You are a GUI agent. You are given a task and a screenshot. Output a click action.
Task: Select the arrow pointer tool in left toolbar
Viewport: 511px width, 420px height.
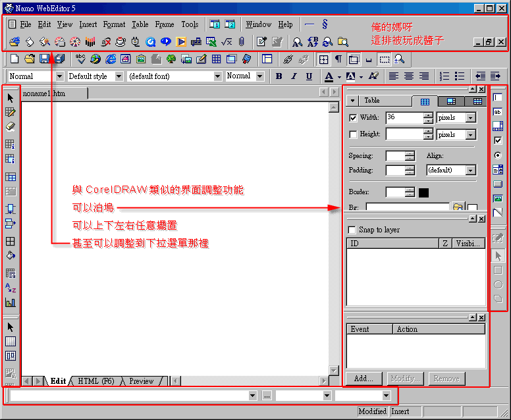pyautogui.click(x=11, y=98)
